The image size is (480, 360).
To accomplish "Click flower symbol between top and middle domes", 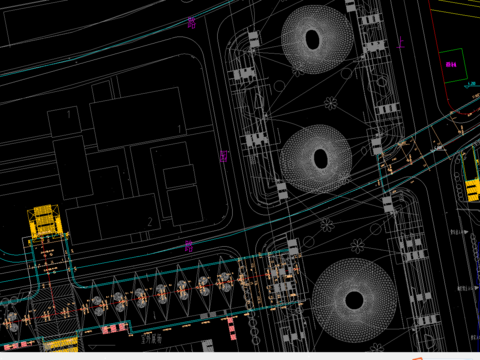I will [x=331, y=103].
